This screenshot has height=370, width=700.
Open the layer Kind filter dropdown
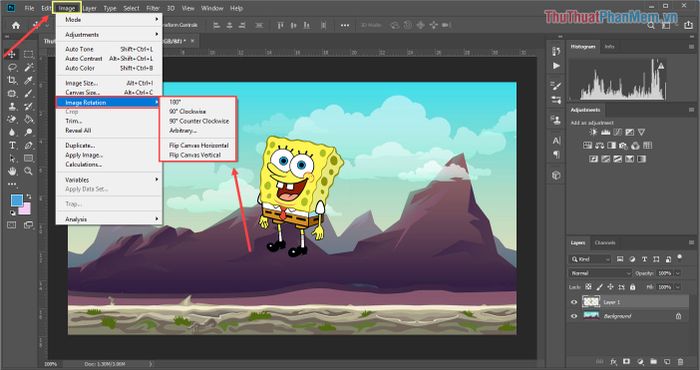[x=590, y=259]
